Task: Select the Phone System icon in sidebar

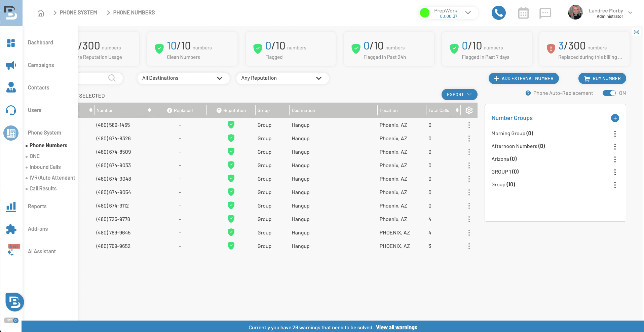Action: (11, 133)
